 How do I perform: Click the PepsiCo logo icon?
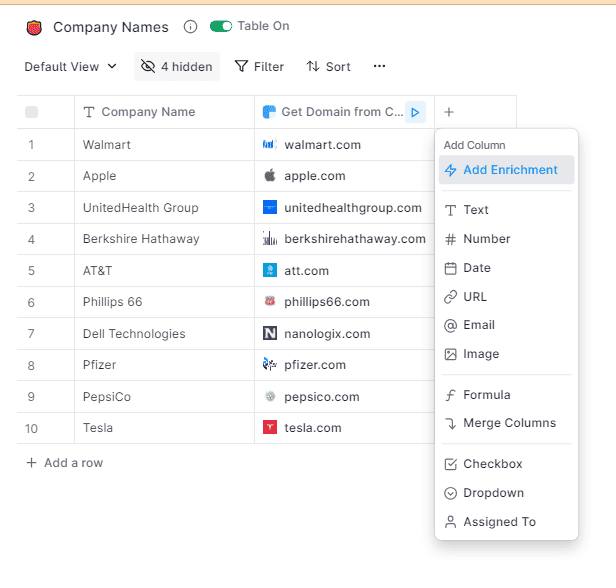(270, 396)
